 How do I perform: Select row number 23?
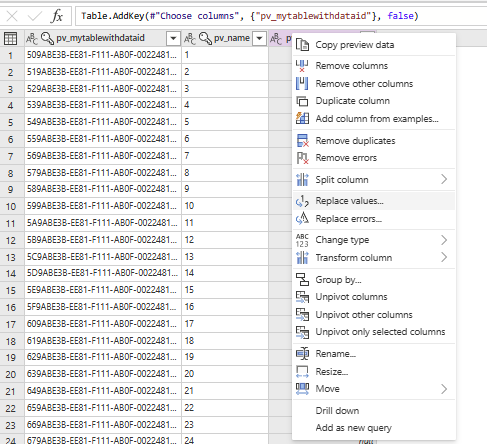(11, 425)
